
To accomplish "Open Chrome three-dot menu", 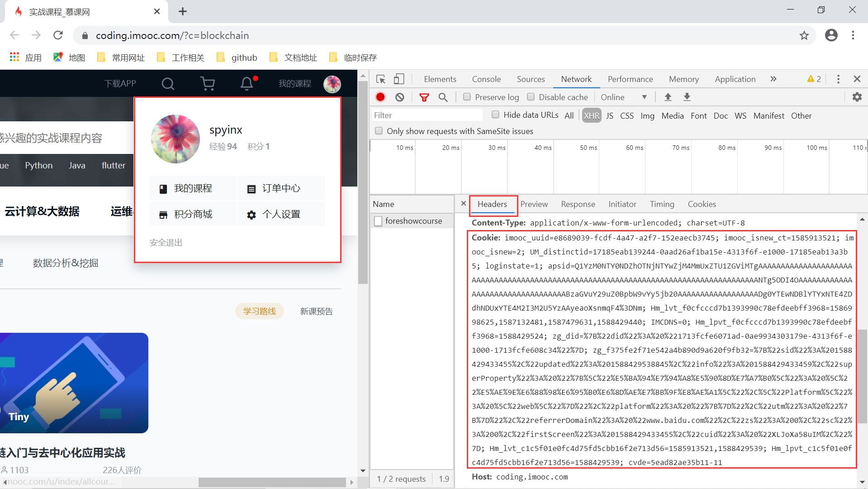I will point(853,35).
